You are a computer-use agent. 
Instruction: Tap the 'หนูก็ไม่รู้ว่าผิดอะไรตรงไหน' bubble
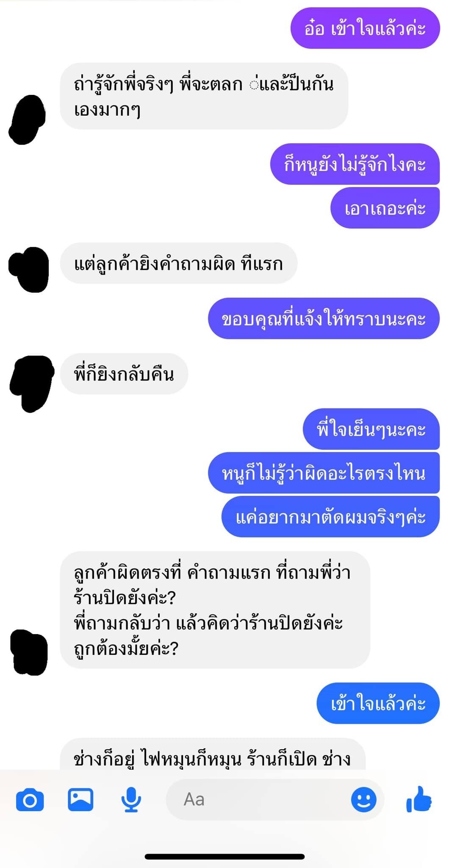click(324, 473)
